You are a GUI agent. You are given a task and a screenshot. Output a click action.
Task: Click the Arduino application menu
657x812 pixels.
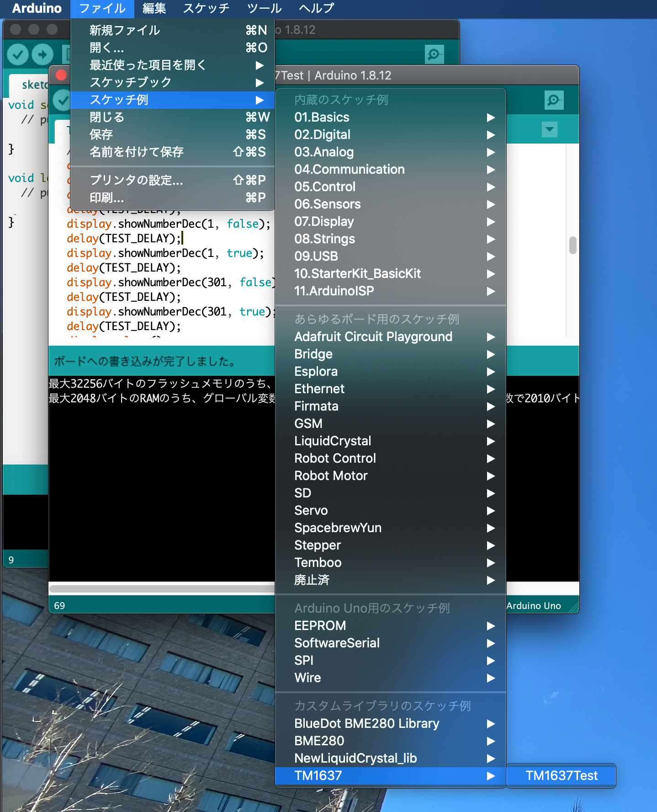pyautogui.click(x=37, y=8)
